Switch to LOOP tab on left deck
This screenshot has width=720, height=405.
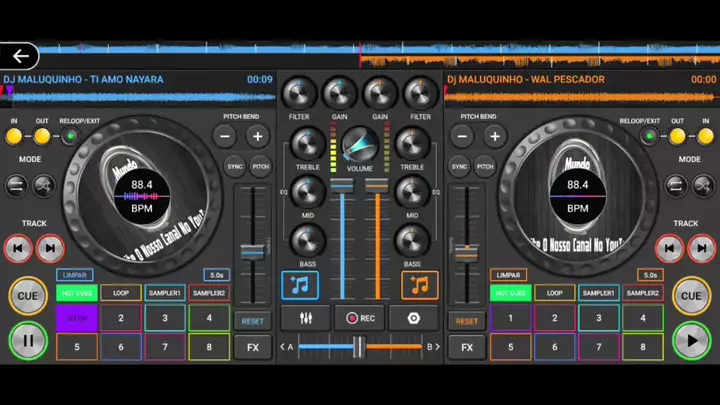[x=121, y=293]
